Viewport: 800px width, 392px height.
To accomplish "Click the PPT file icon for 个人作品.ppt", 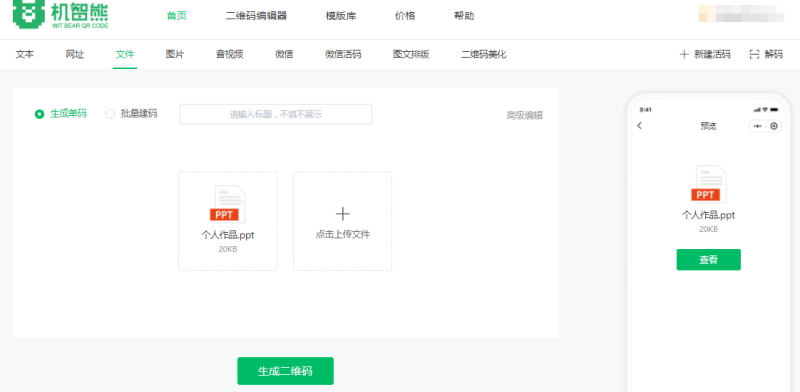I will (x=227, y=204).
